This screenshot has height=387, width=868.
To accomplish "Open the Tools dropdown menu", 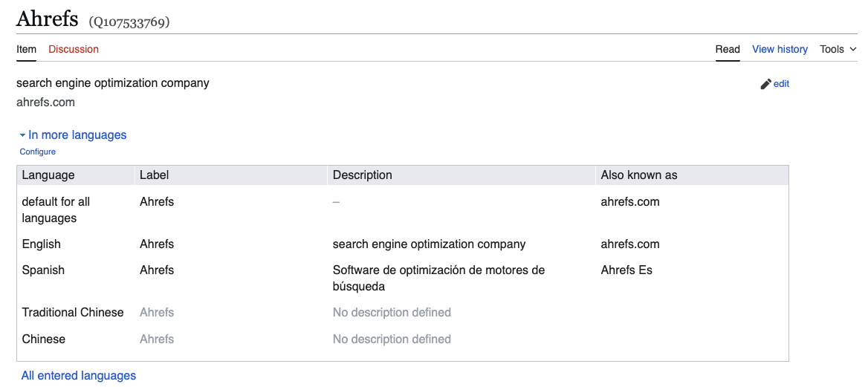I will pyautogui.click(x=839, y=49).
